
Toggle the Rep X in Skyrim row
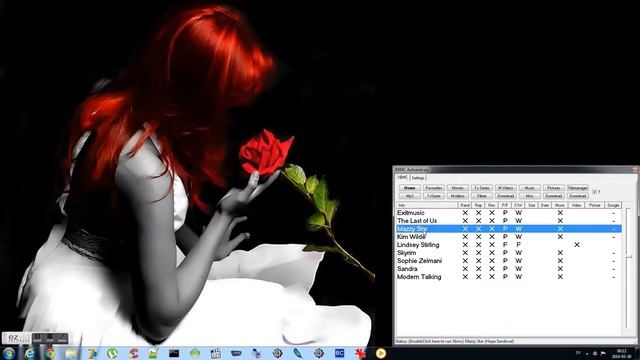(x=478, y=253)
